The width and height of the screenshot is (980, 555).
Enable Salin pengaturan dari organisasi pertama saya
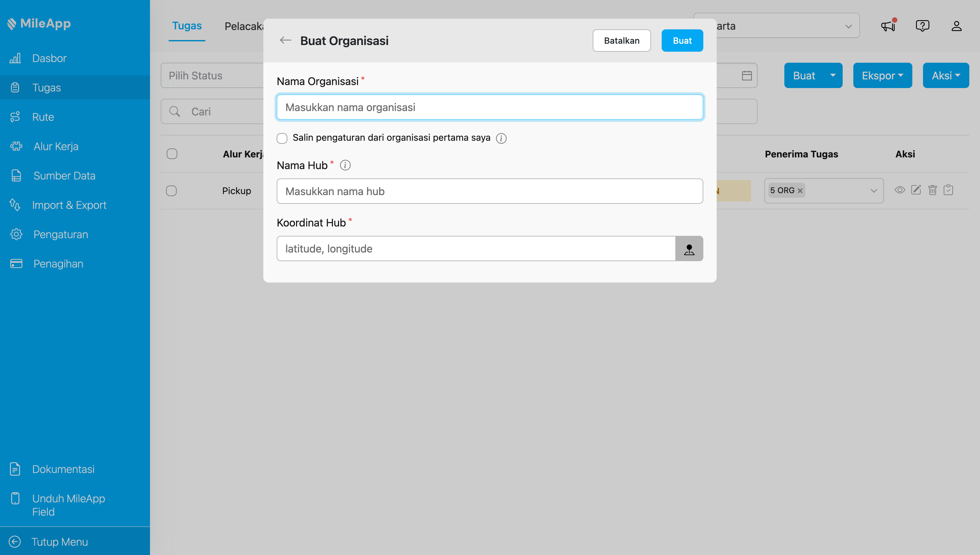tap(282, 138)
